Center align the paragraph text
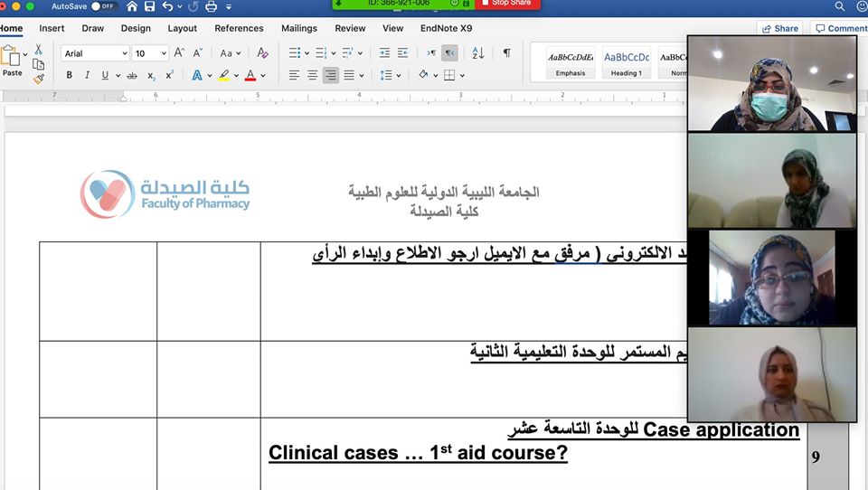Screen dimensions: 868x490 [313, 76]
